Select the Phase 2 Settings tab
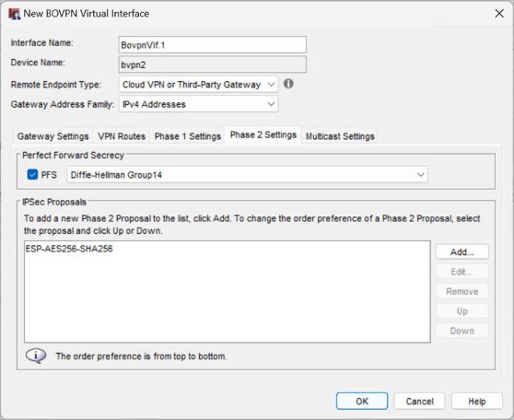This screenshot has width=514, height=420. [x=263, y=135]
